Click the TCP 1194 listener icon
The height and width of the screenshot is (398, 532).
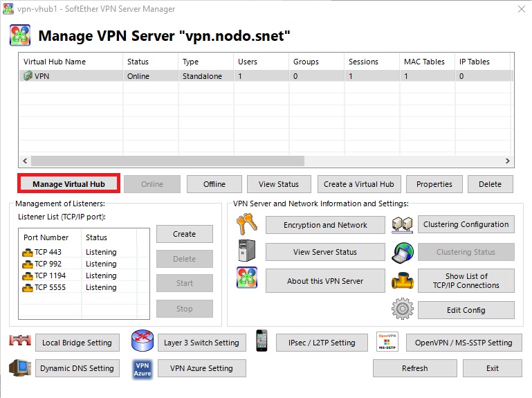coord(28,275)
